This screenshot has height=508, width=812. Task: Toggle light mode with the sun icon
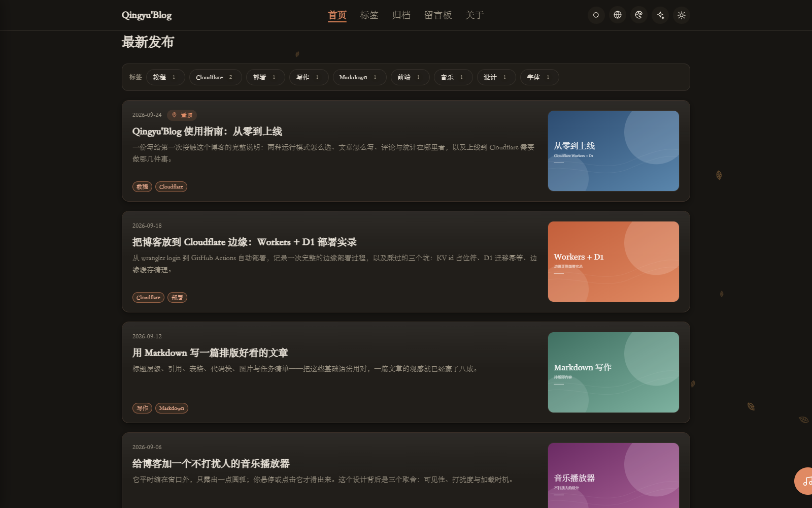[x=682, y=15]
